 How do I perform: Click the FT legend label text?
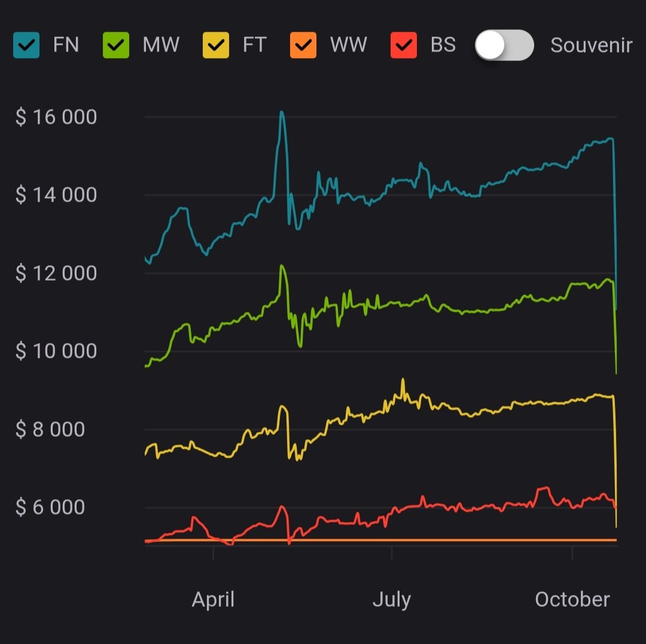coord(254,45)
